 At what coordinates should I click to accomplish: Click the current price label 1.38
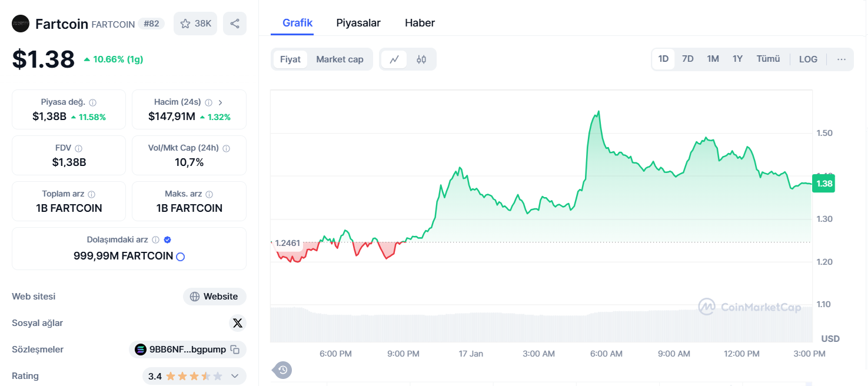(823, 184)
